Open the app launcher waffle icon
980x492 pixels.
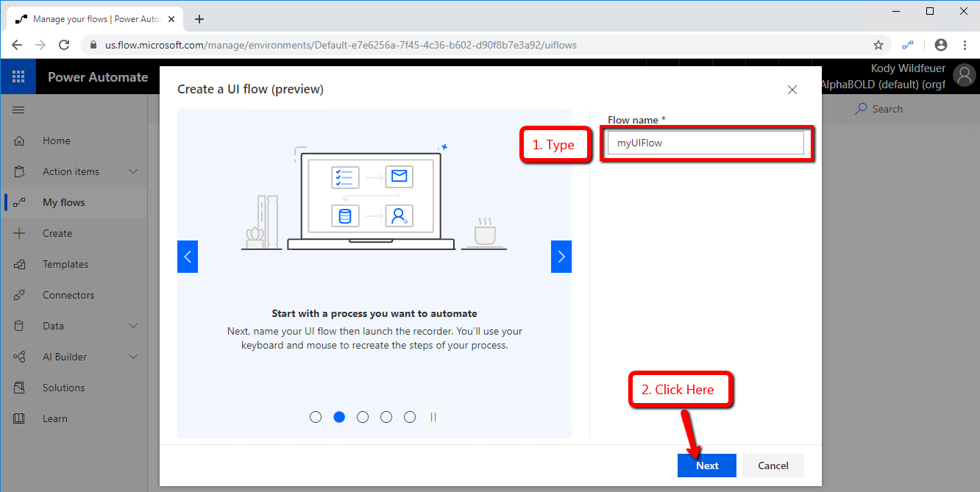18,76
